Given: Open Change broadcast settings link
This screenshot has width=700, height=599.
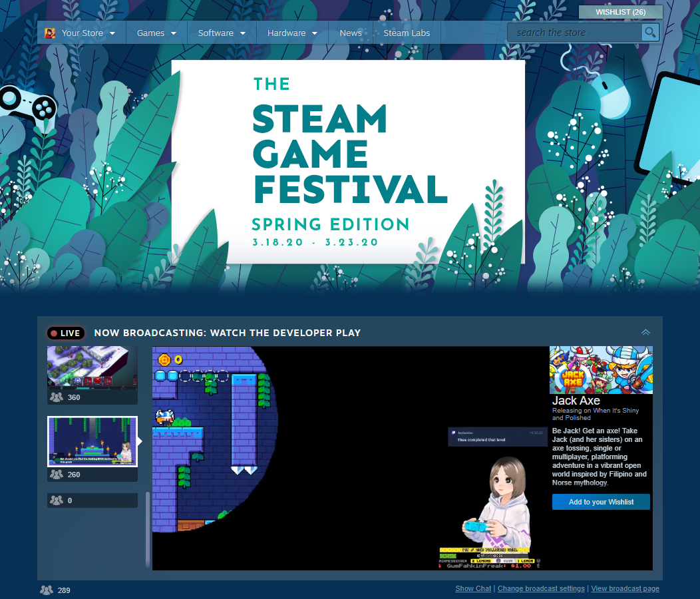Looking at the screenshot, I should tap(541, 589).
